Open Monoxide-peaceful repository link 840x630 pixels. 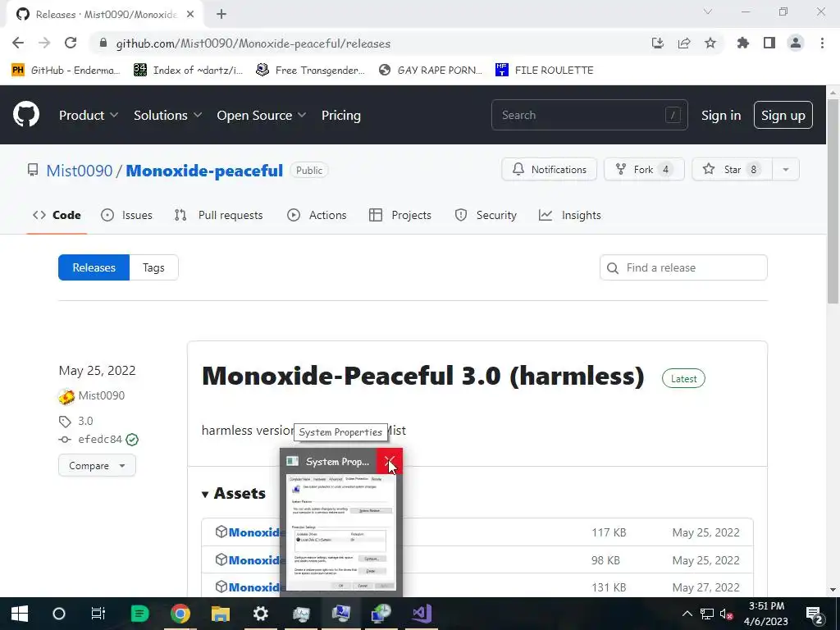pos(204,171)
